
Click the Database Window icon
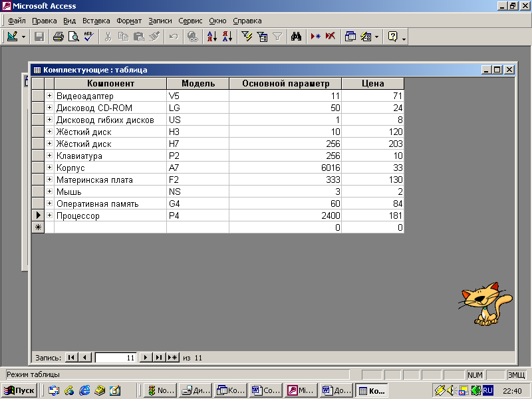[350, 37]
